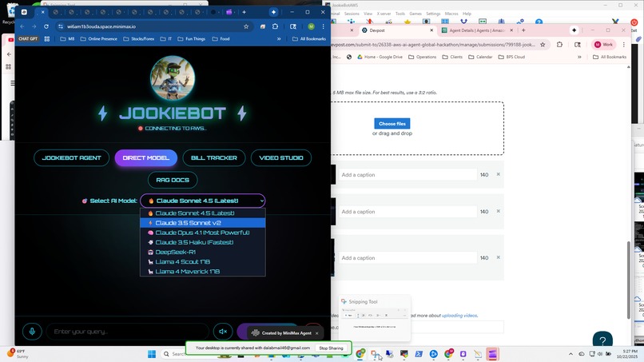The width and height of the screenshot is (644, 362).
Task: Open extensions puzzle icon in JookieBot browser
Action: (275, 26)
